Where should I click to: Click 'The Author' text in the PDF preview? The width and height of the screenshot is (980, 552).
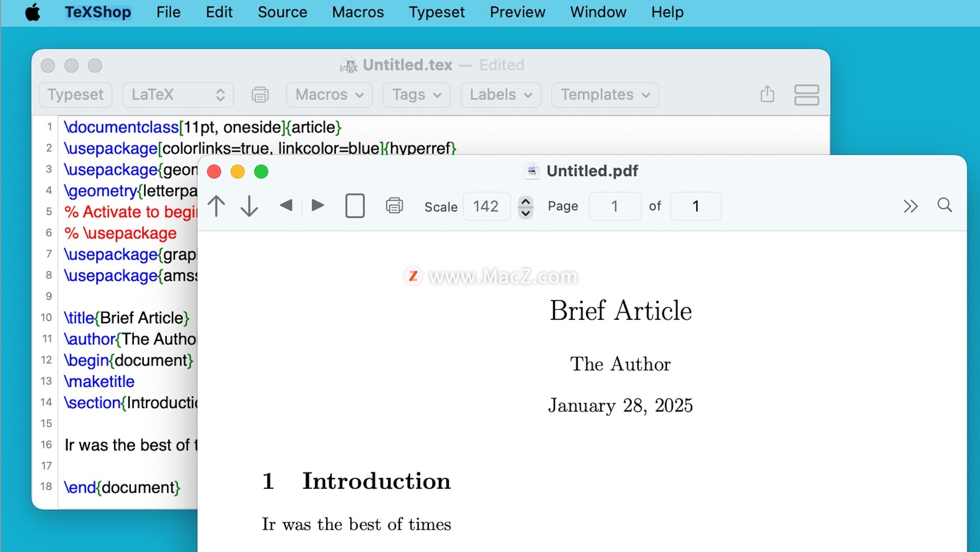[620, 364]
